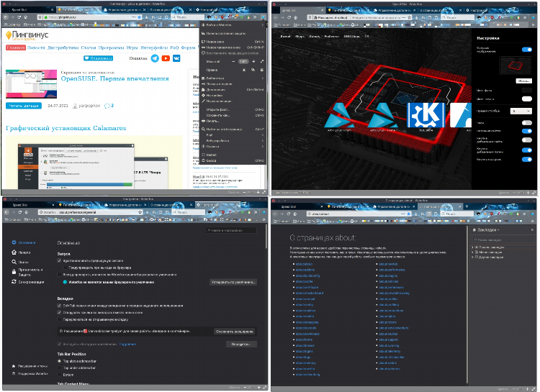This screenshot has height=392, width=540.
Task: Open the home page in the Пингвинус window
Action: 26,17
